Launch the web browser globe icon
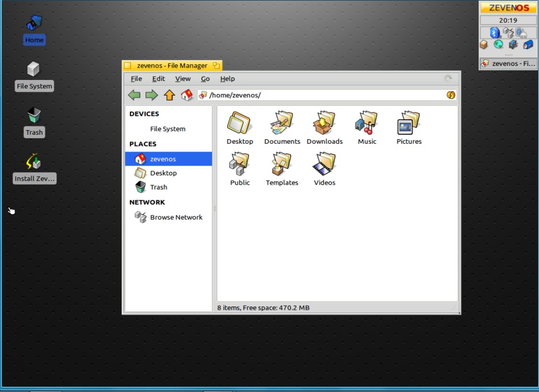Screen dimensions: 539x392 click(499, 44)
